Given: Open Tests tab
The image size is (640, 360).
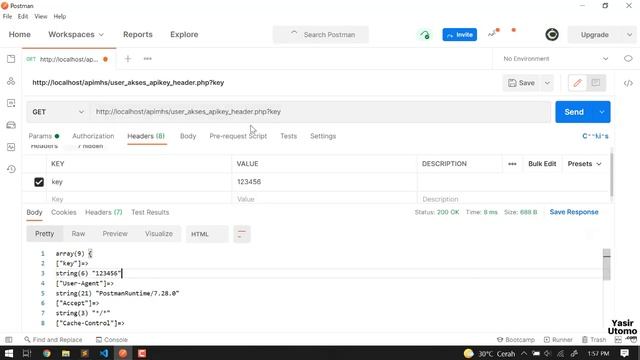Looking at the screenshot, I should 288,136.
